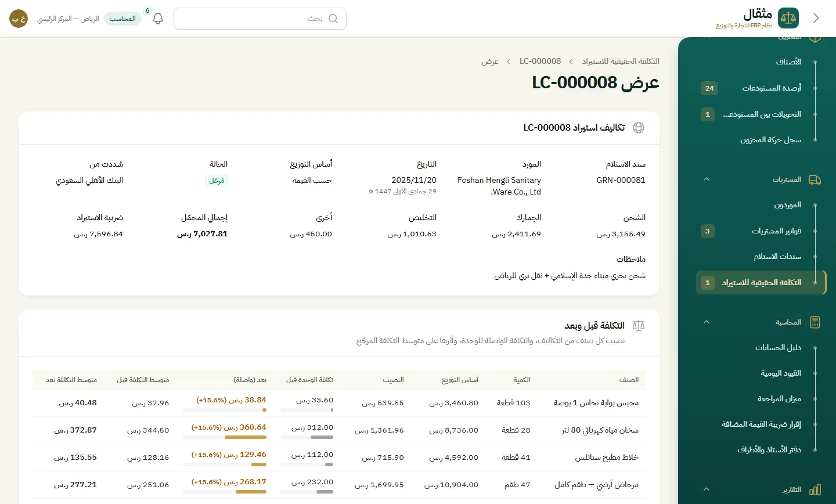Open دليل الحسابات in the sidebar

point(761,348)
